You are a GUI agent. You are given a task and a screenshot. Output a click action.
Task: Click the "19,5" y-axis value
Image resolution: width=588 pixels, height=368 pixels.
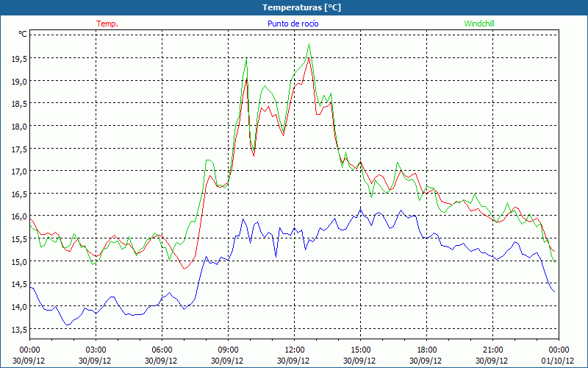pyautogui.click(x=19, y=59)
